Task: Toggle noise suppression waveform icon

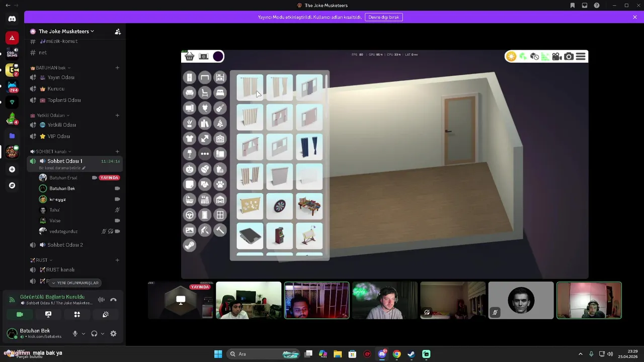Action: pyautogui.click(x=101, y=300)
